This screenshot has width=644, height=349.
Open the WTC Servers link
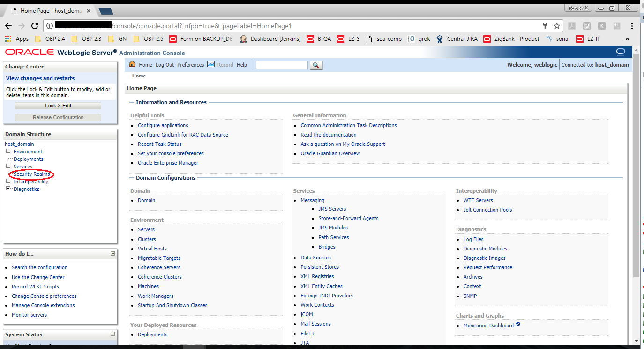tap(478, 200)
